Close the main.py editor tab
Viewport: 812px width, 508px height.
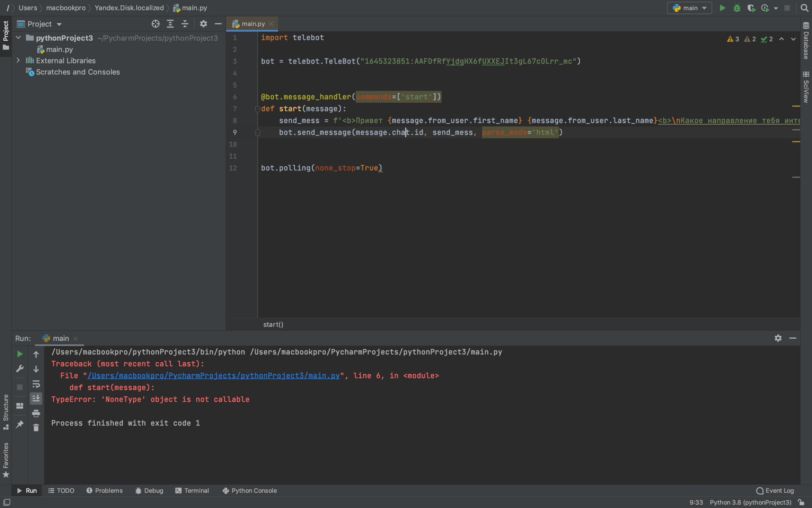pos(272,24)
